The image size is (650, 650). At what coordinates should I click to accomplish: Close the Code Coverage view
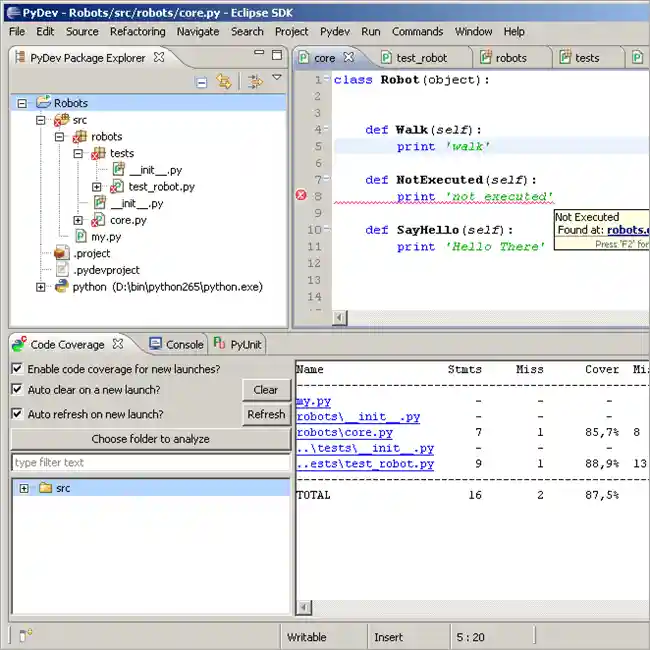click(x=118, y=344)
